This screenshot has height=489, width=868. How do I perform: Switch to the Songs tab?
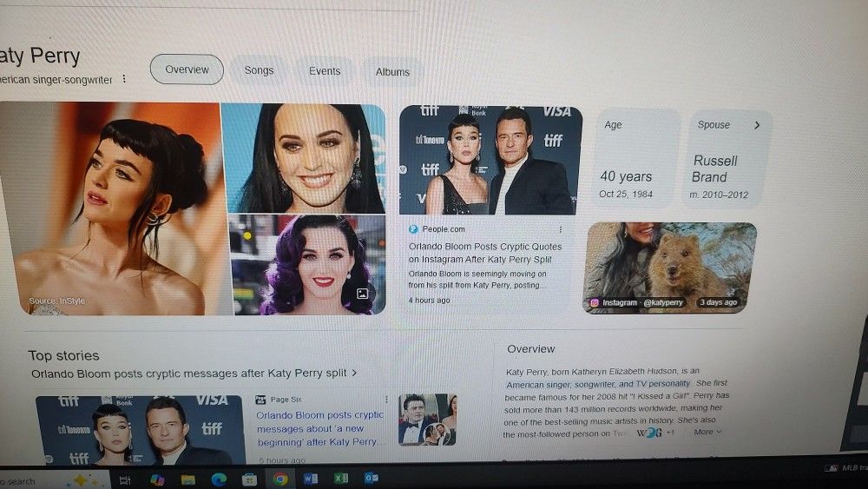(259, 70)
